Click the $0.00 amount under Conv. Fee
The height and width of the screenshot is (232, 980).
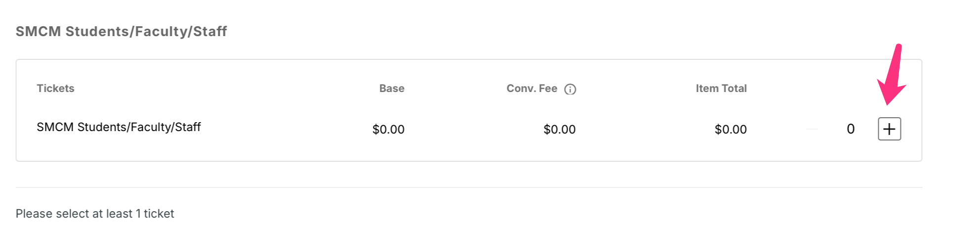tap(559, 130)
